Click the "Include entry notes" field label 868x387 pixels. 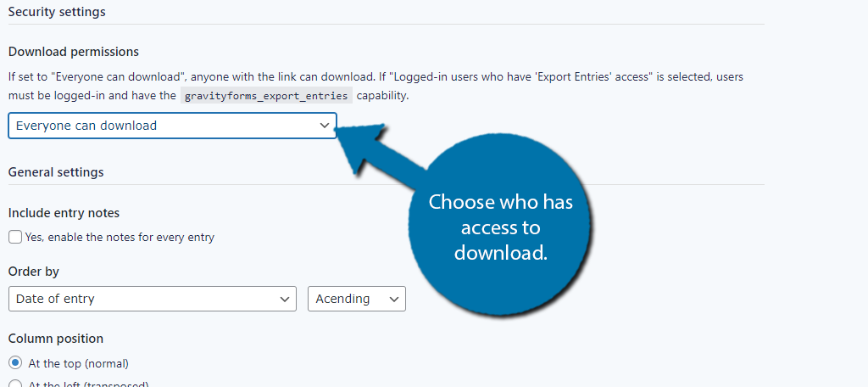coord(64,213)
